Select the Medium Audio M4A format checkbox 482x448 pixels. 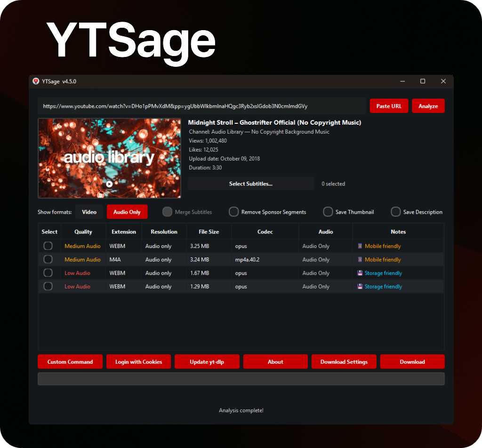(x=48, y=259)
